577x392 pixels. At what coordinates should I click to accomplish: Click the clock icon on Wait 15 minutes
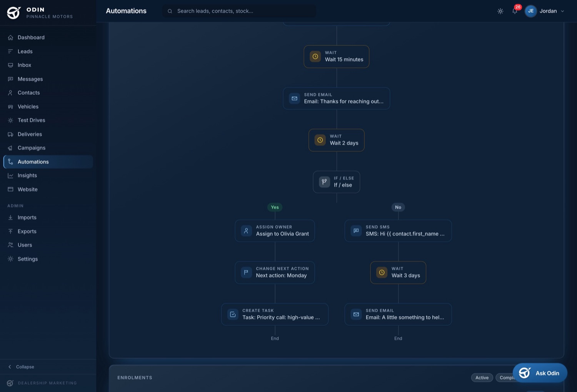point(315,56)
